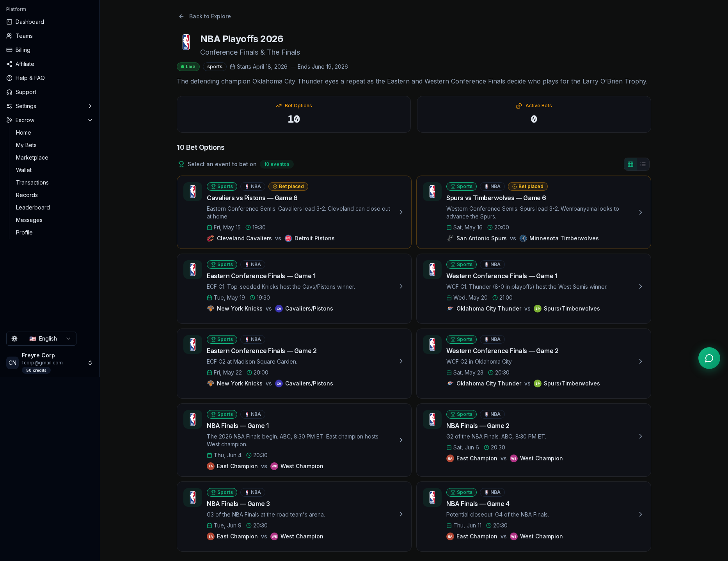Click the 50 credits badge
728x561 pixels.
pos(36,370)
